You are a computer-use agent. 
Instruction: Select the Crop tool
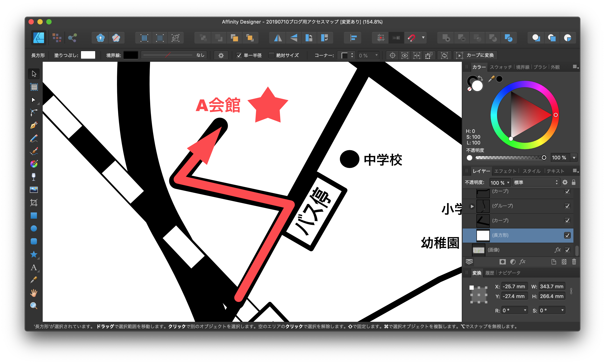[x=34, y=203]
